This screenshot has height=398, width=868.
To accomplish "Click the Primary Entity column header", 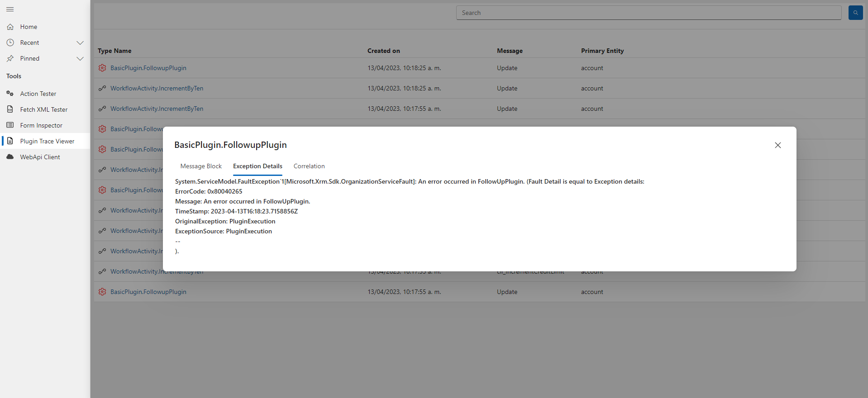I will (x=602, y=51).
